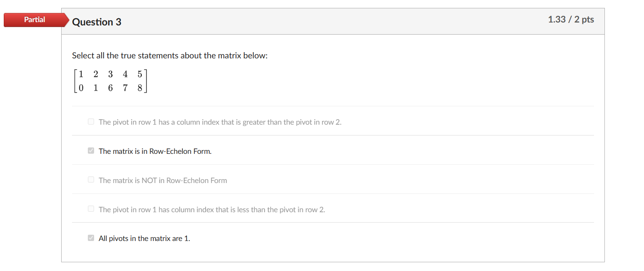This screenshot has height=271, width=644.
Task: Click the label 'All pivots in the matrix are 1.'
Action: click(x=144, y=238)
